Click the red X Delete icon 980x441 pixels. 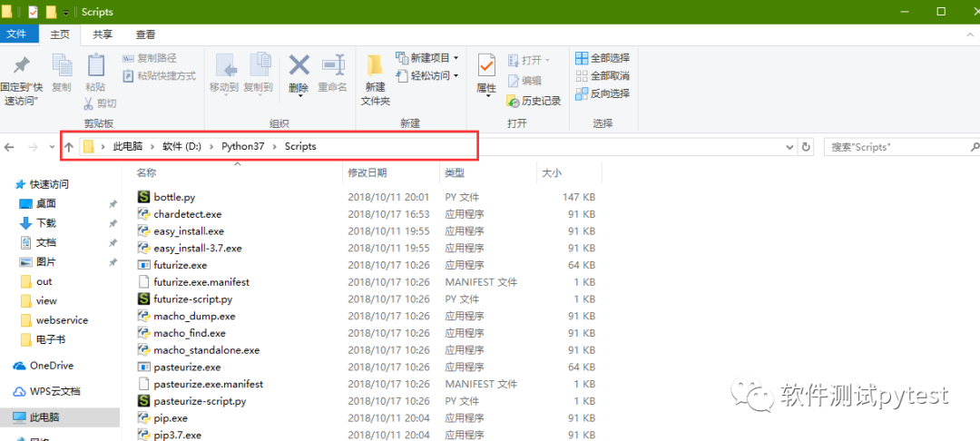299,65
